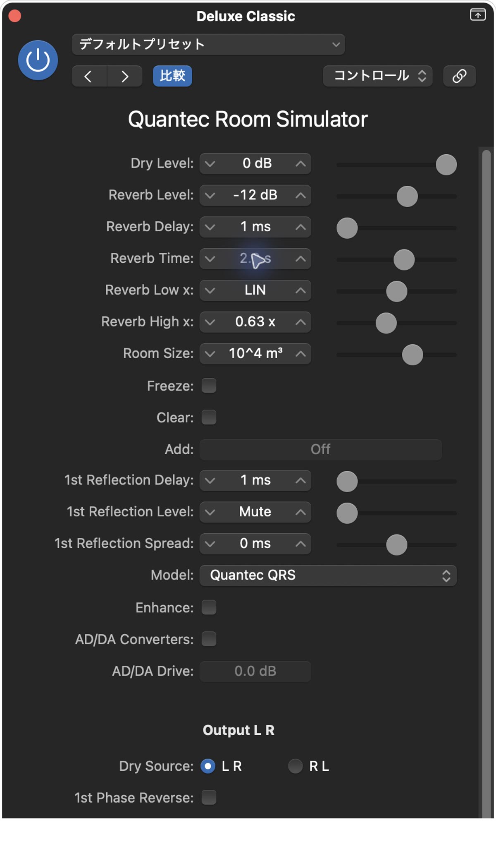Click the Room Size 10^4 m³ value
The width and height of the screenshot is (496, 868).
click(255, 354)
